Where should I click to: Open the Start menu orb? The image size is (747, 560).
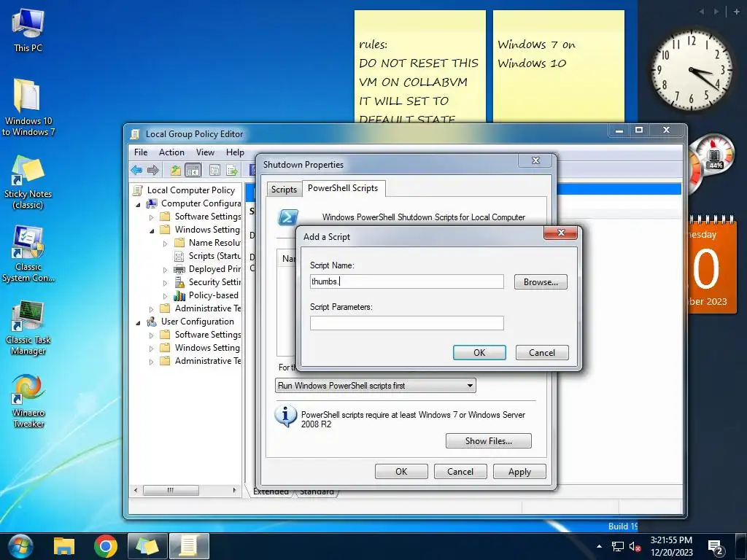20,546
